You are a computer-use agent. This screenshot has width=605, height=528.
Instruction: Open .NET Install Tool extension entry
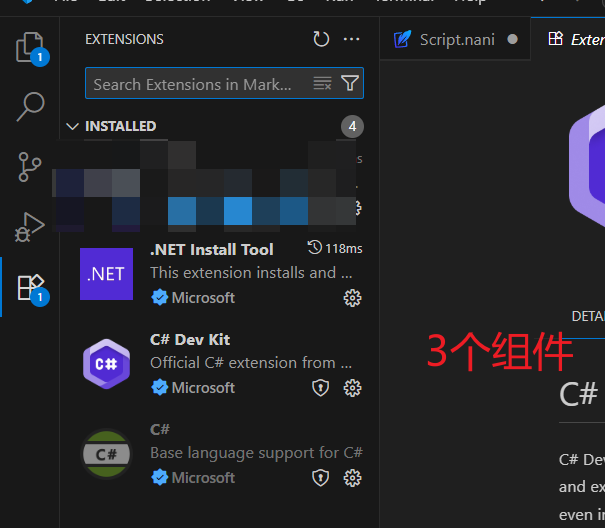(220, 274)
